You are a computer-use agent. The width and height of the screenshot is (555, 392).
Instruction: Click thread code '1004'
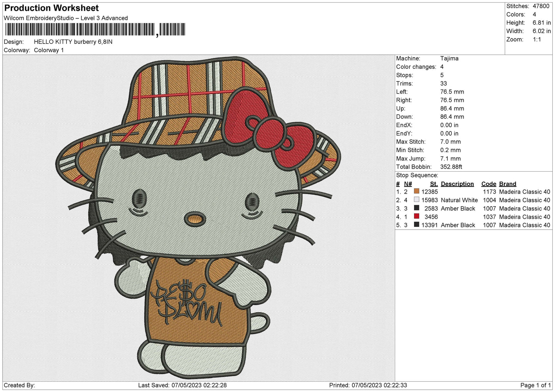point(490,200)
